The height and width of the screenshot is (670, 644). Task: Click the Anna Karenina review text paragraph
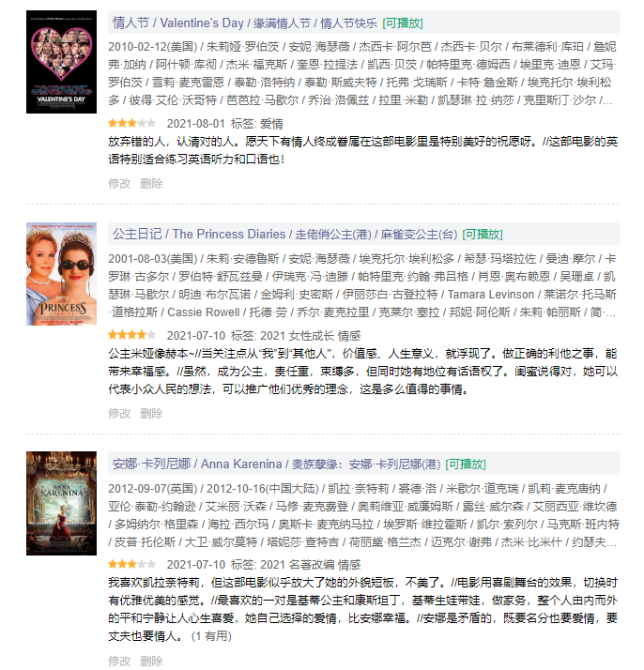[362, 609]
